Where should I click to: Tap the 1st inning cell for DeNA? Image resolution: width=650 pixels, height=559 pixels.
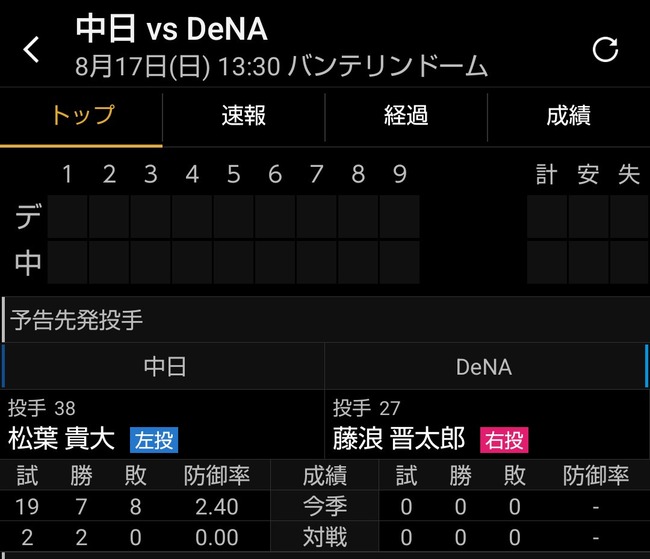click(68, 216)
